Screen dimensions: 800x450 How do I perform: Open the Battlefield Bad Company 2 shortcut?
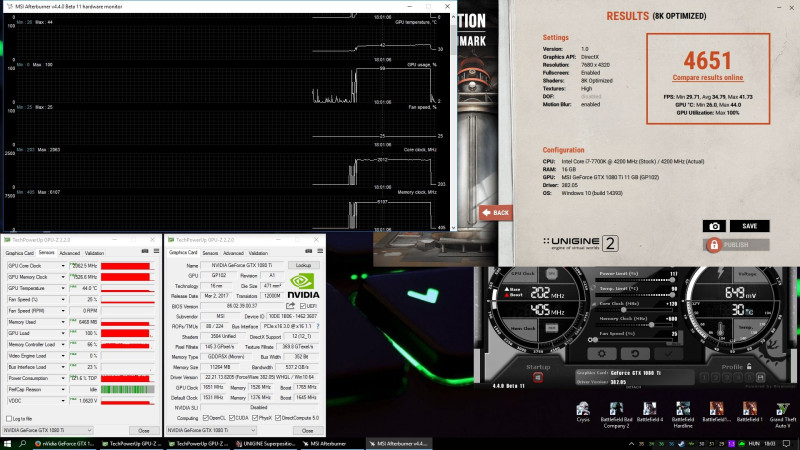615,415
